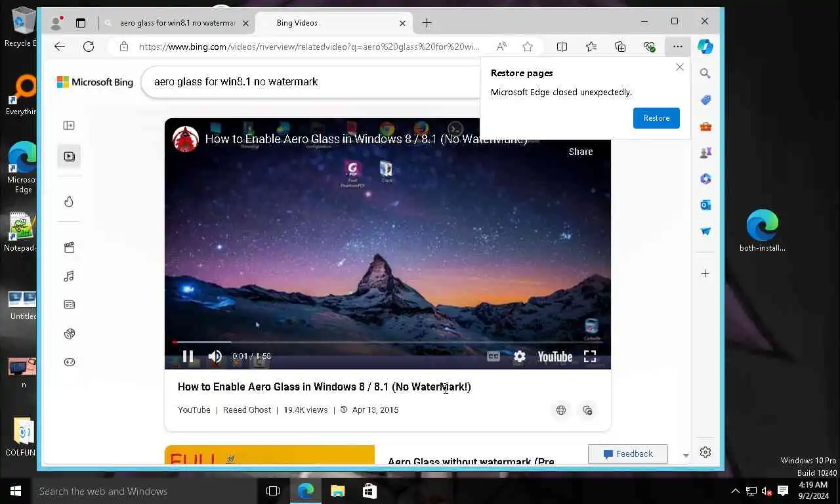Open Music note icon in Bing sidebar
This screenshot has height=504, width=840.
pos(69,276)
